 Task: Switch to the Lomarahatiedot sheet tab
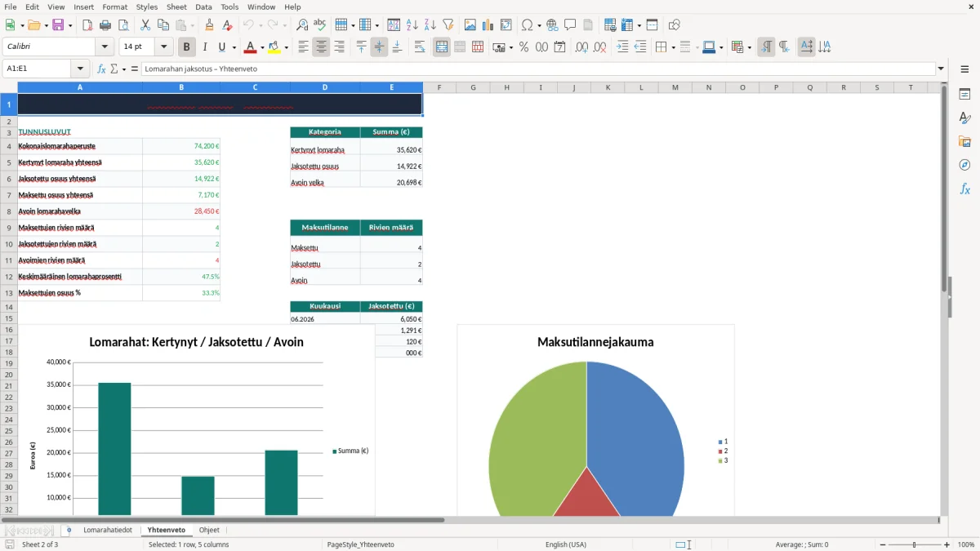(x=108, y=530)
